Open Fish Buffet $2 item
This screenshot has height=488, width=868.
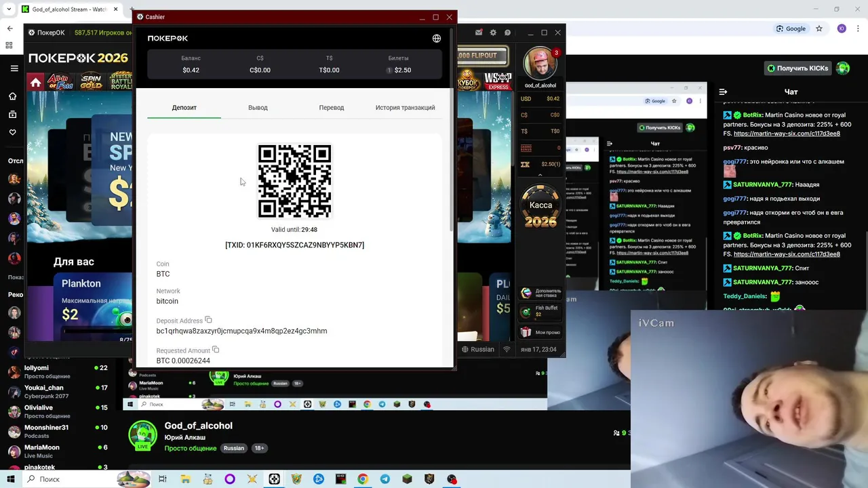(540, 312)
